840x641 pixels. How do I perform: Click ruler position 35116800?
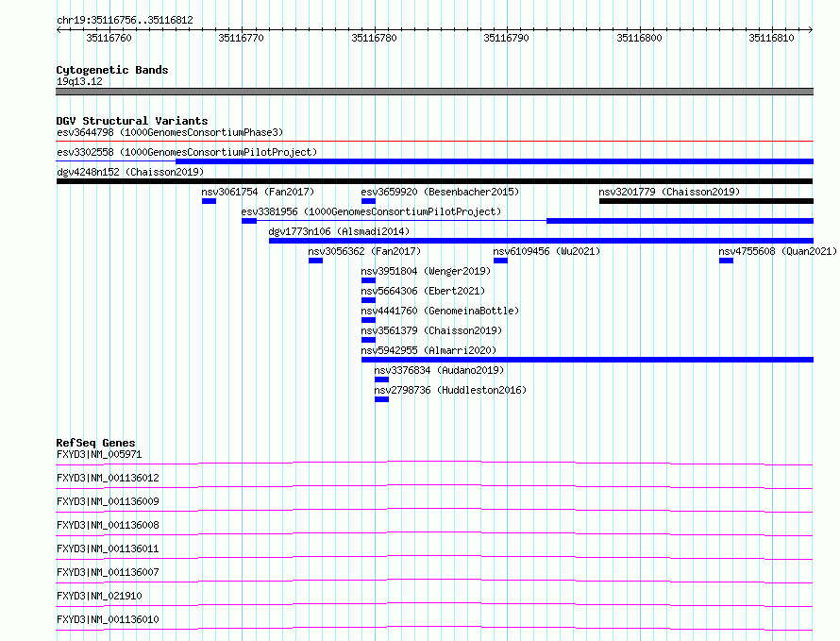639,38
